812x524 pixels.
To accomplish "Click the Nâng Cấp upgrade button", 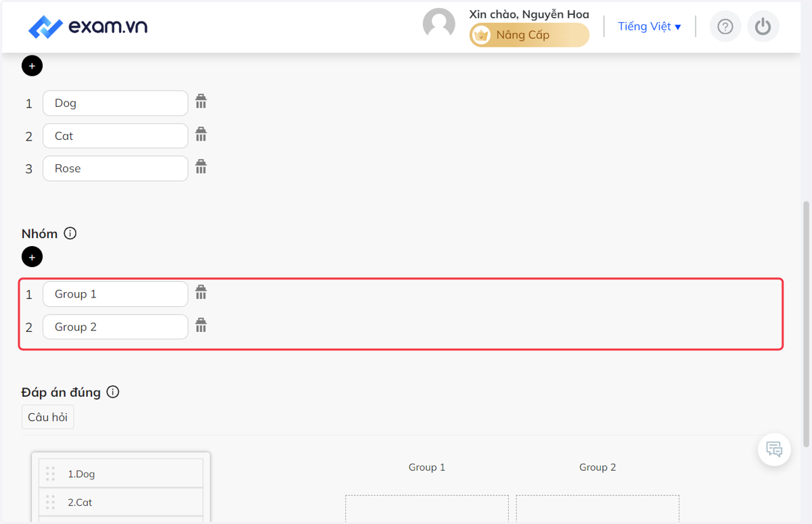I will click(x=529, y=35).
